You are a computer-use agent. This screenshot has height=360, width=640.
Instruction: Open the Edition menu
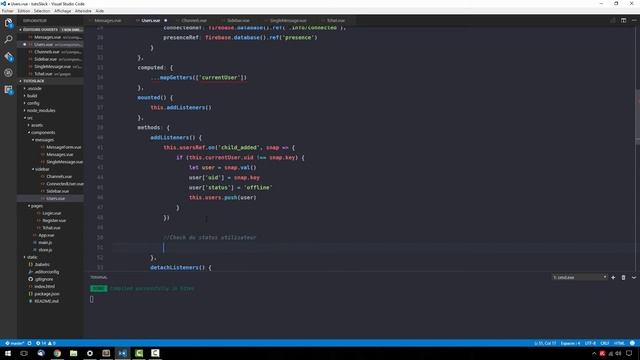pyautogui.click(x=24, y=11)
